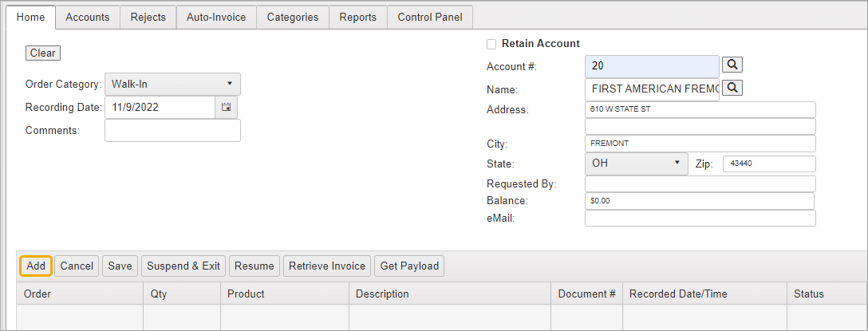868x331 pixels.
Task: Click the Get Payload button
Action: (x=409, y=266)
